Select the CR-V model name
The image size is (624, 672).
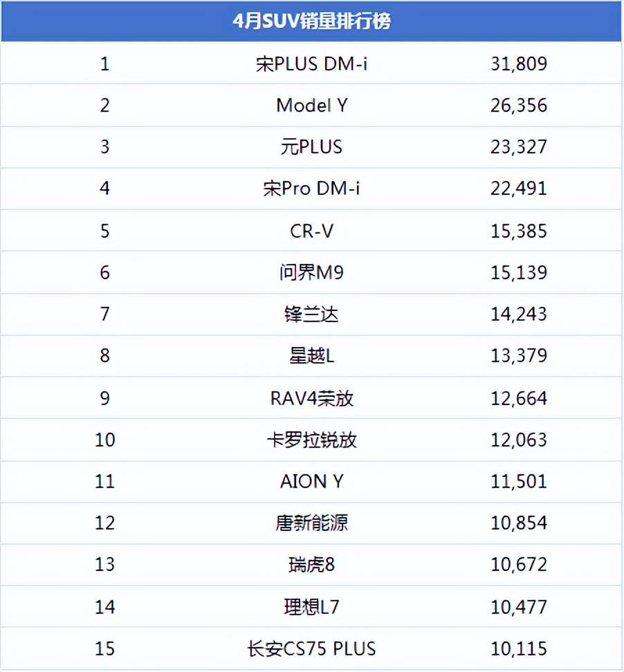(311, 231)
